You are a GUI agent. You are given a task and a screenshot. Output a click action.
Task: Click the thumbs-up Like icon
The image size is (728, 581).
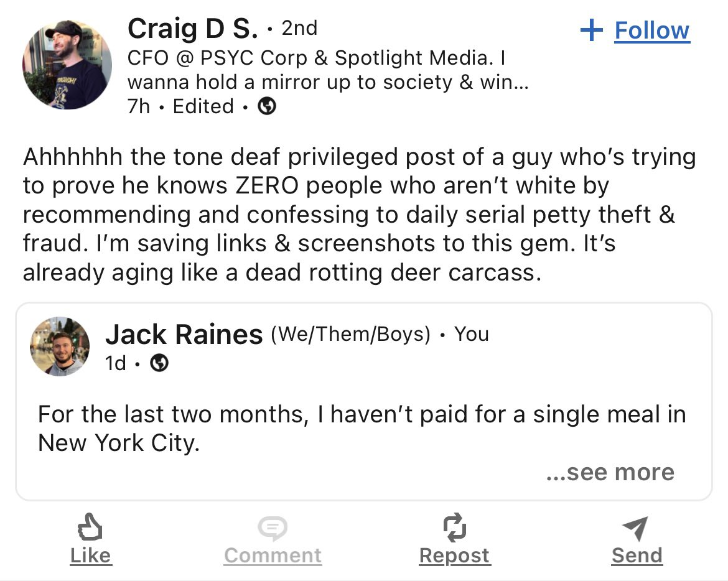pos(90,527)
